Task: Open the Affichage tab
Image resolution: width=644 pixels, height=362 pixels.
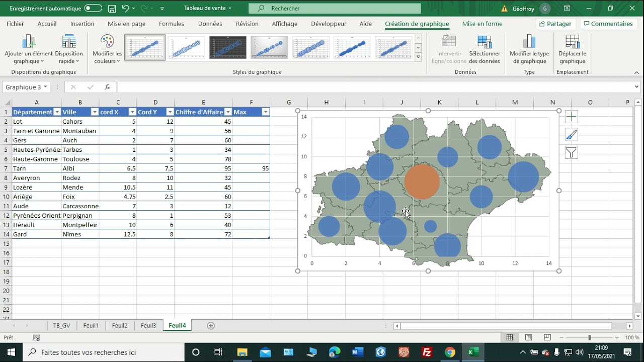Action: 285,24
